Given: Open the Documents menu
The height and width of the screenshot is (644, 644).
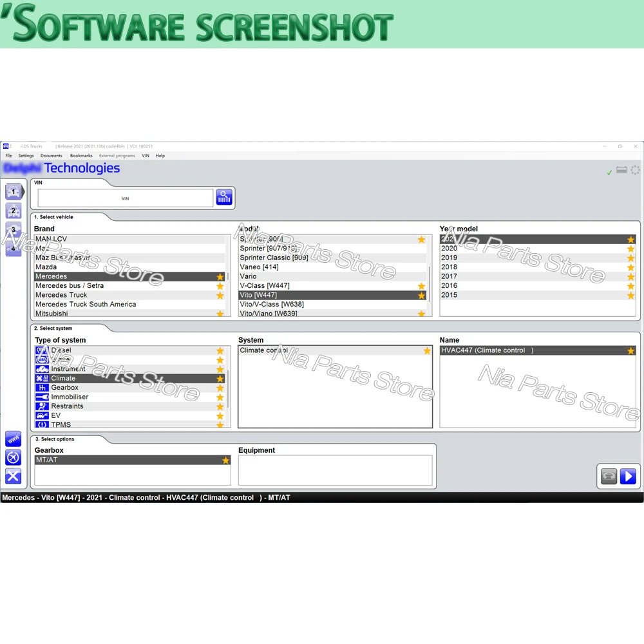Looking at the screenshot, I should [52, 156].
